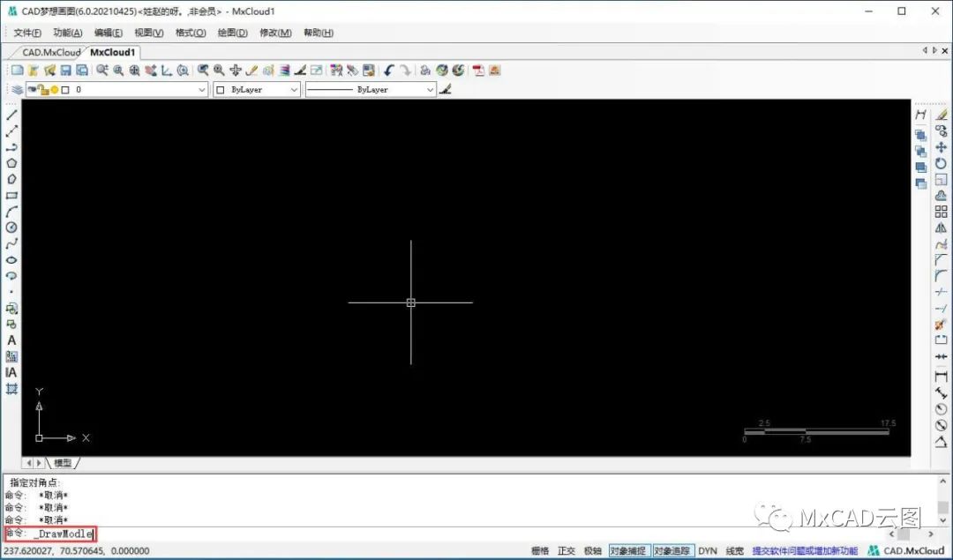953x560 pixels.
Task: Switch to the MxCloud1 tab
Action: (113, 52)
